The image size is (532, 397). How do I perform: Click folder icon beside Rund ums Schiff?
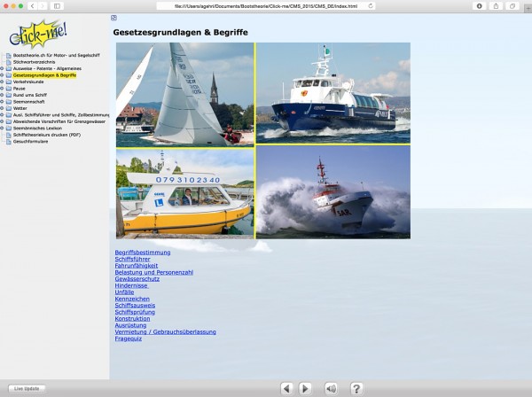point(9,95)
